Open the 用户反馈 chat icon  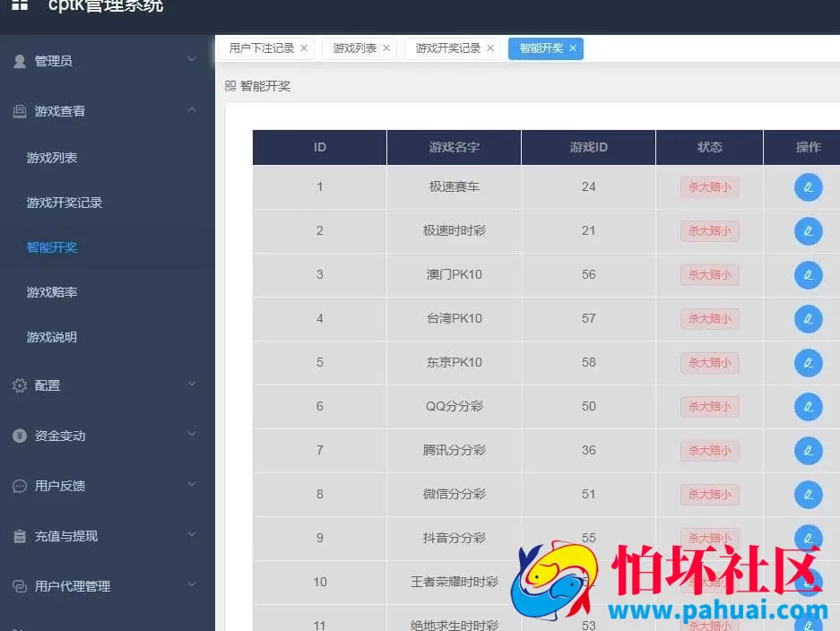[21, 486]
